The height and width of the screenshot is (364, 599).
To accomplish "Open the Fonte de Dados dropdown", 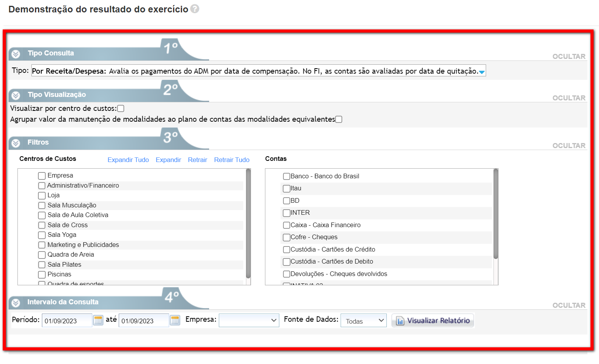I will coord(363,321).
